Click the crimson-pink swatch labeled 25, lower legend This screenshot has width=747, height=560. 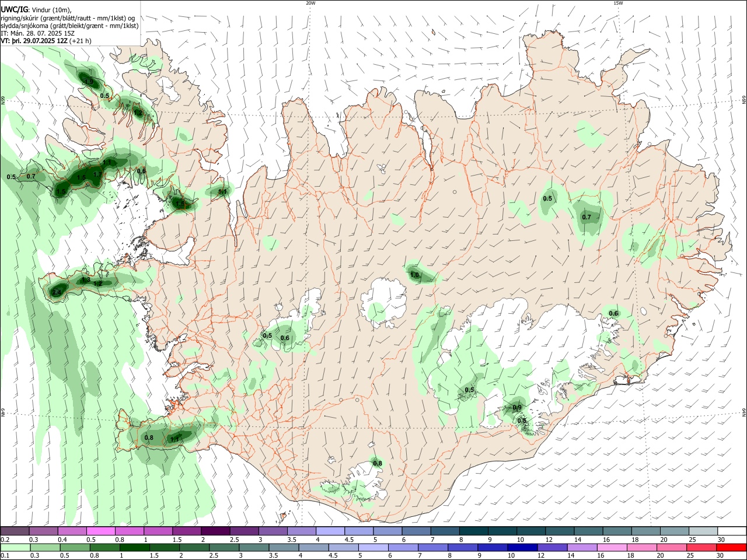coord(703,547)
